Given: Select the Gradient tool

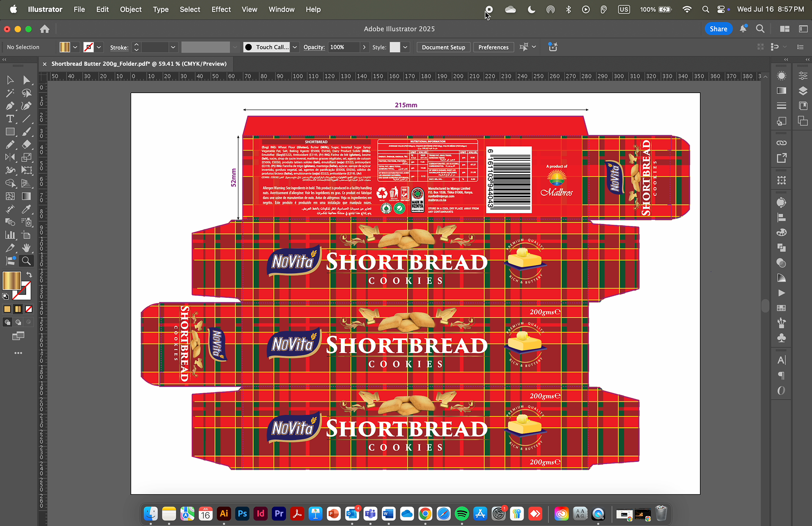Looking at the screenshot, I should tap(26, 196).
